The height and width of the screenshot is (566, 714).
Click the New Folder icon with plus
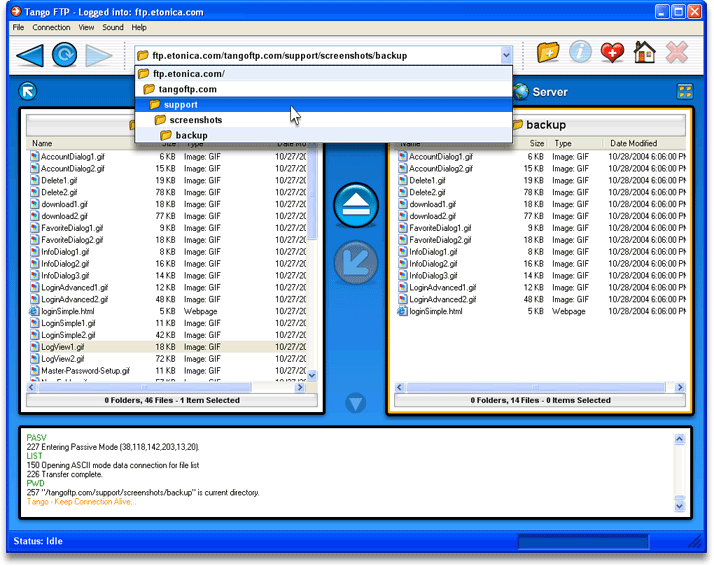(548, 52)
